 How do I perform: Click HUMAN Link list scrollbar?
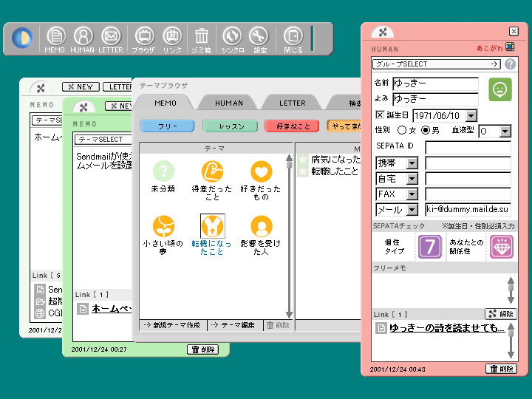tap(511, 341)
